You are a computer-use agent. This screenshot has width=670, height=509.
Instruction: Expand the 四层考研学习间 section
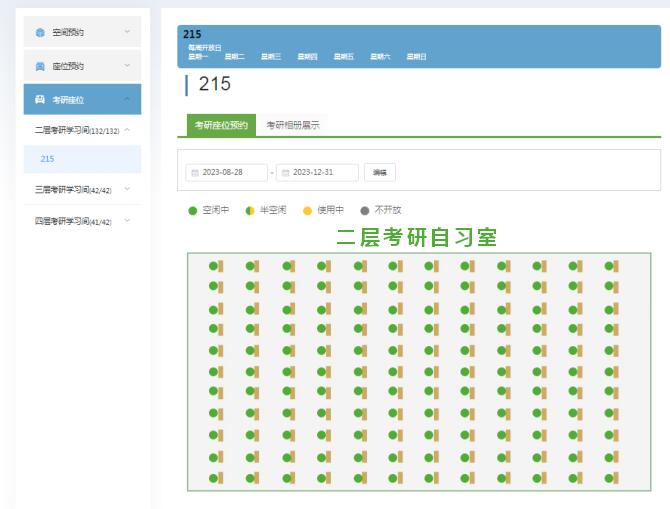pyautogui.click(x=127, y=221)
